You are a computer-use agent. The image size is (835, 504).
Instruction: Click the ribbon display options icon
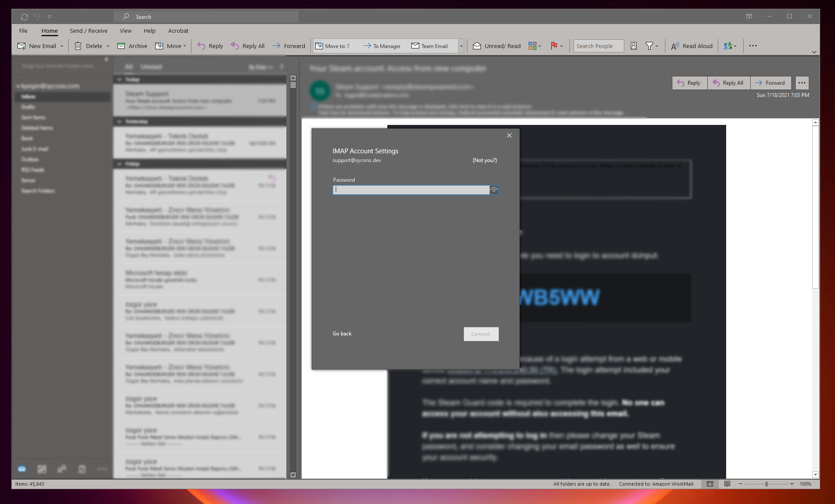point(749,17)
